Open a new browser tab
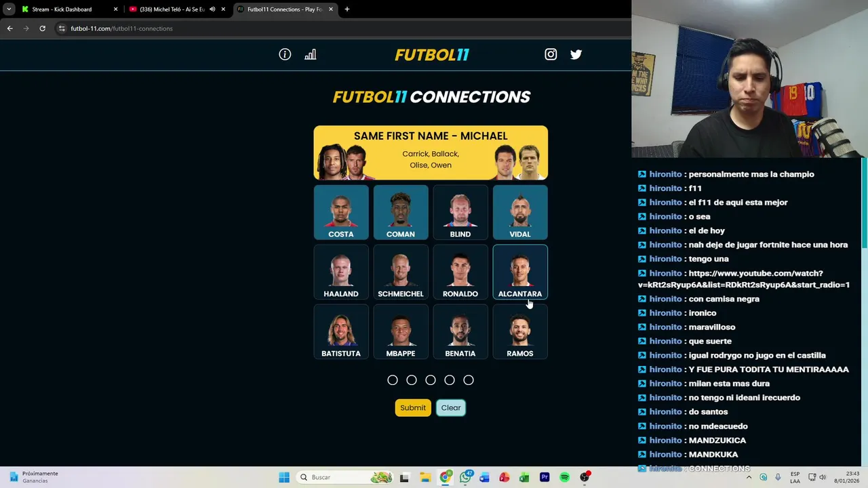 point(347,9)
